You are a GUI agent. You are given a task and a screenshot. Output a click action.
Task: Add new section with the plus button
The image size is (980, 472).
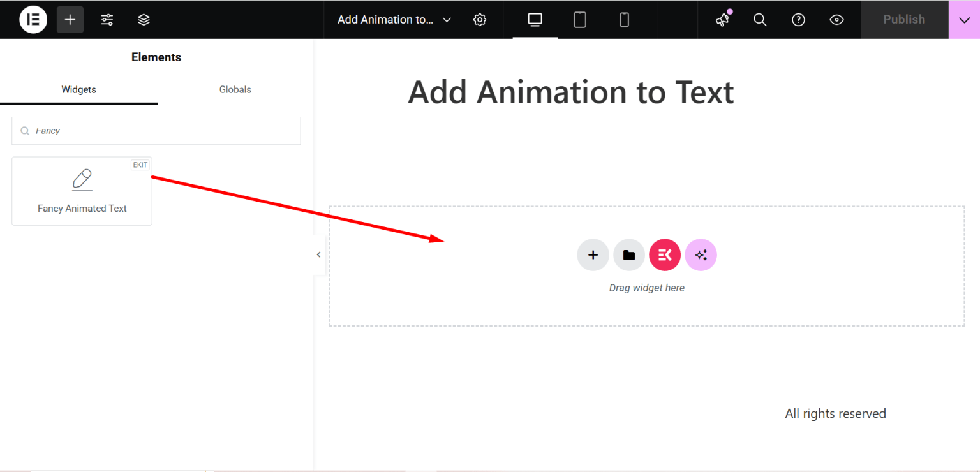593,254
